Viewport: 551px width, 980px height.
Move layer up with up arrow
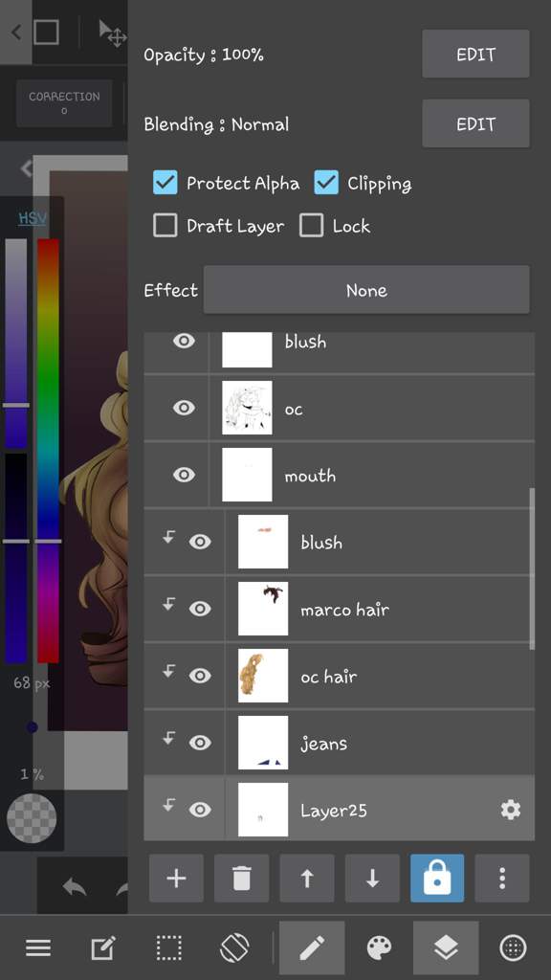pos(307,879)
